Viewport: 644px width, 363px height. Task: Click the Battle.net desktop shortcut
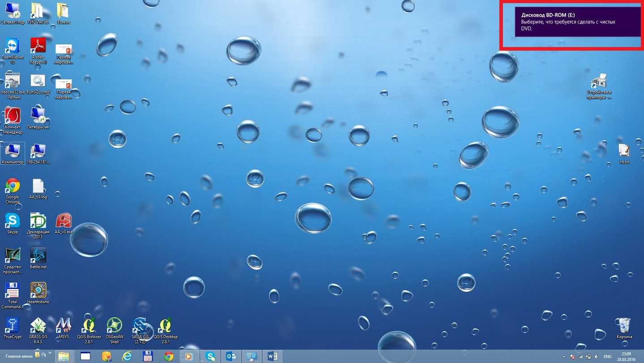(38, 256)
